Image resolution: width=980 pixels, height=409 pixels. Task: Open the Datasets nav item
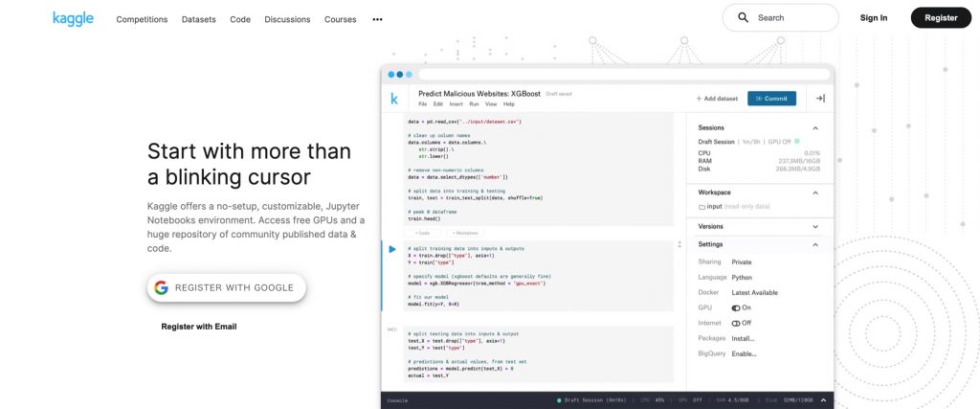click(199, 19)
